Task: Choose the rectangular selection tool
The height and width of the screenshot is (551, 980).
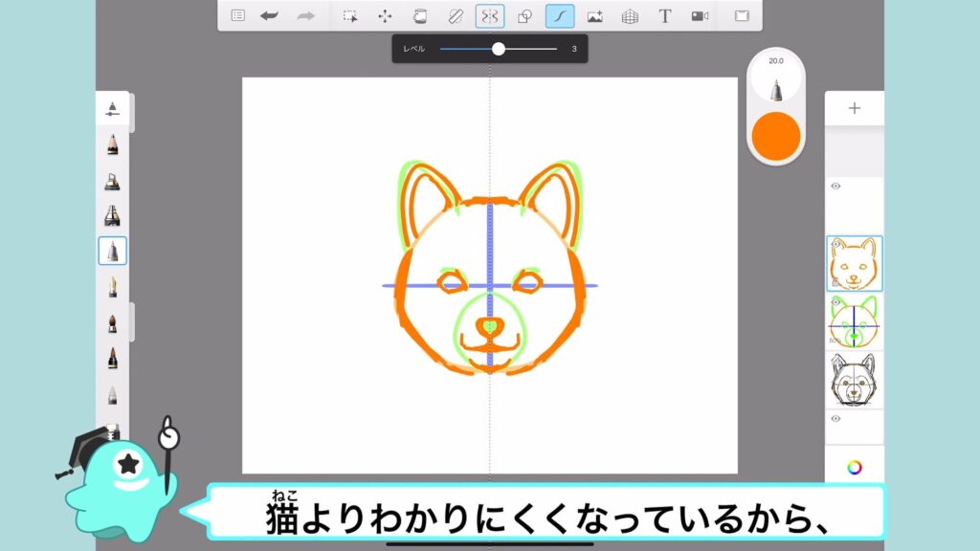Action: 350,15
